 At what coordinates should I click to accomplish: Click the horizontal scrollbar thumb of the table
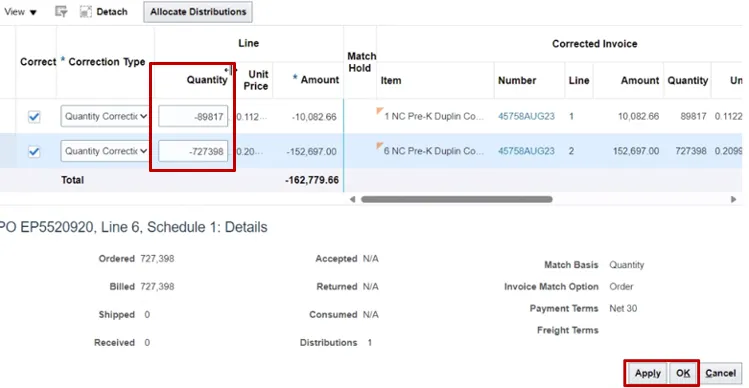coord(457,199)
